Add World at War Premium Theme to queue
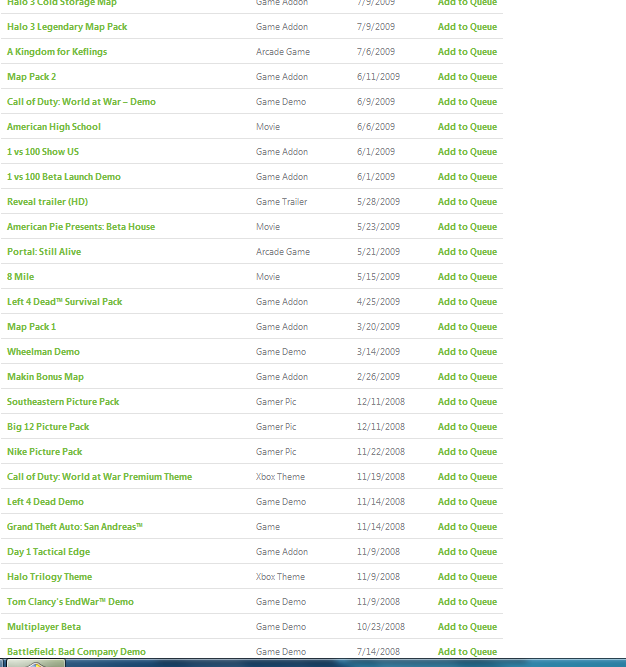This screenshot has height=667, width=626. [467, 477]
